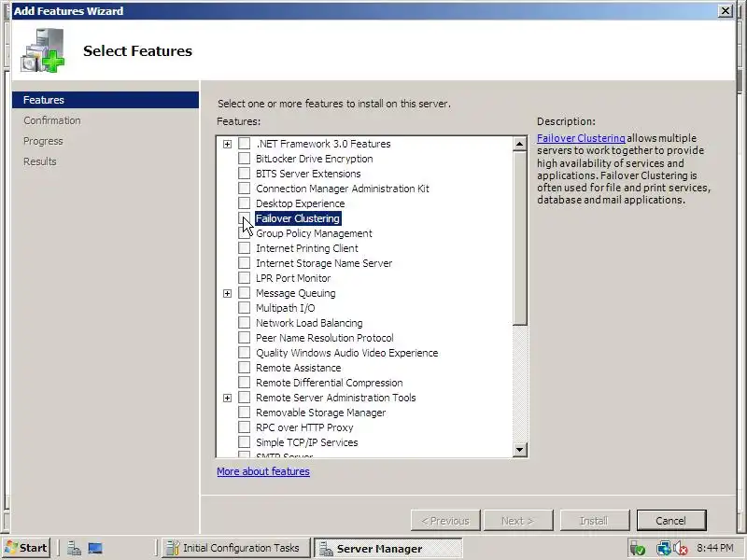
Task: Switch to Server Manager taskbar button
Action: pos(388,548)
